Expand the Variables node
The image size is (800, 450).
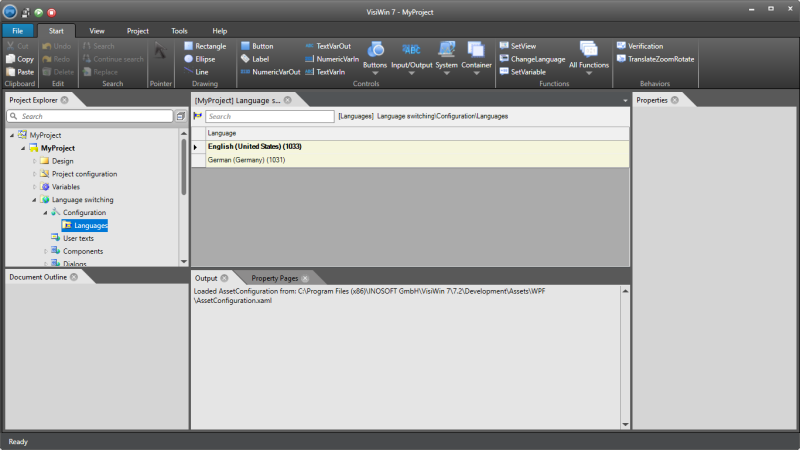click(x=34, y=187)
